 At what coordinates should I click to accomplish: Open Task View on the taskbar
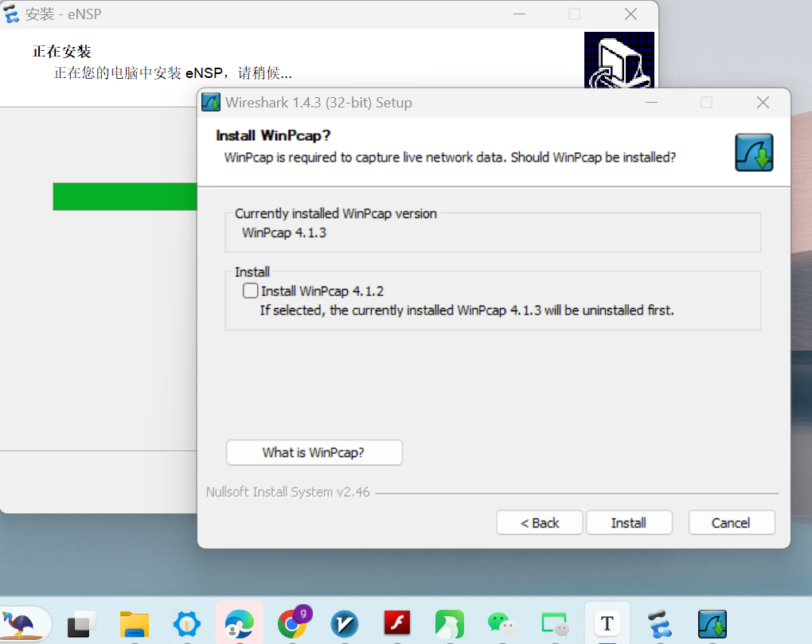[82, 623]
